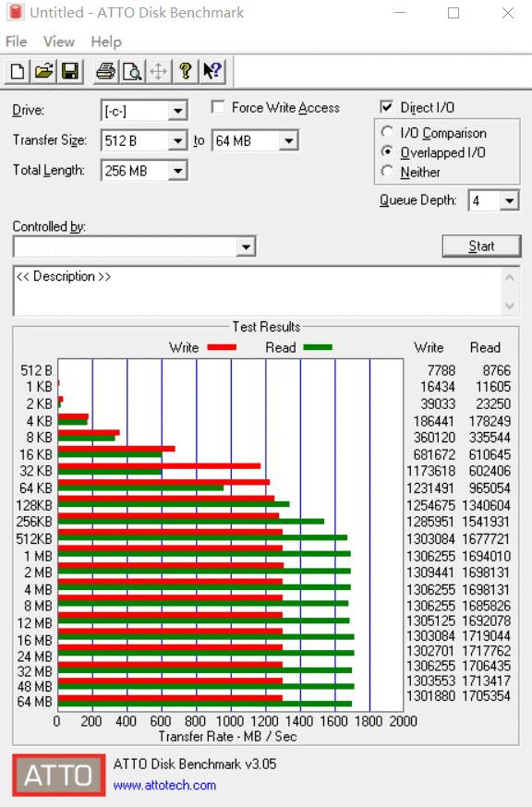Click inside the Description text box
Image resolution: width=532 pixels, height=807 pixels.
(258, 291)
